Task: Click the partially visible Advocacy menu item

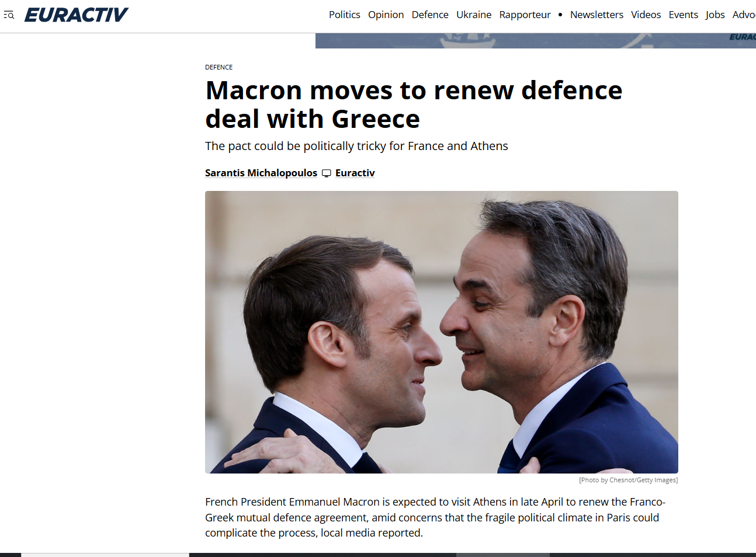Action: [744, 15]
